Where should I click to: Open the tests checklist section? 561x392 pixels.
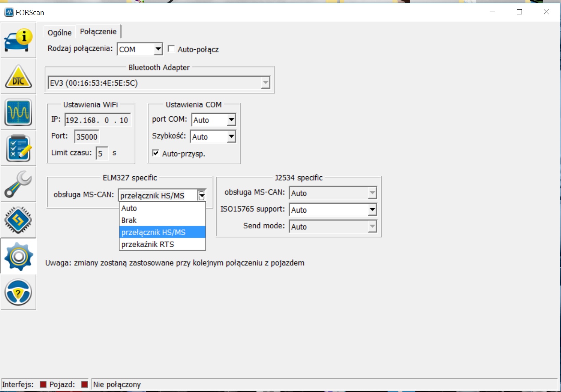(18, 148)
